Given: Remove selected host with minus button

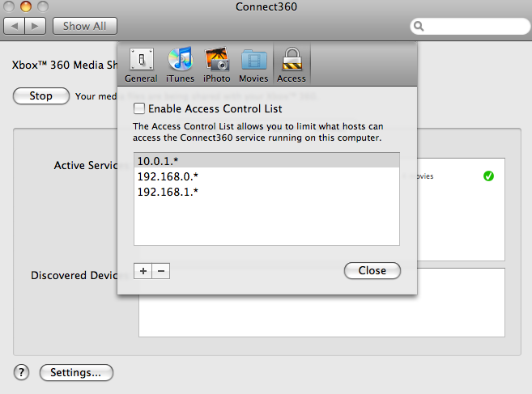Looking at the screenshot, I should pos(161,271).
